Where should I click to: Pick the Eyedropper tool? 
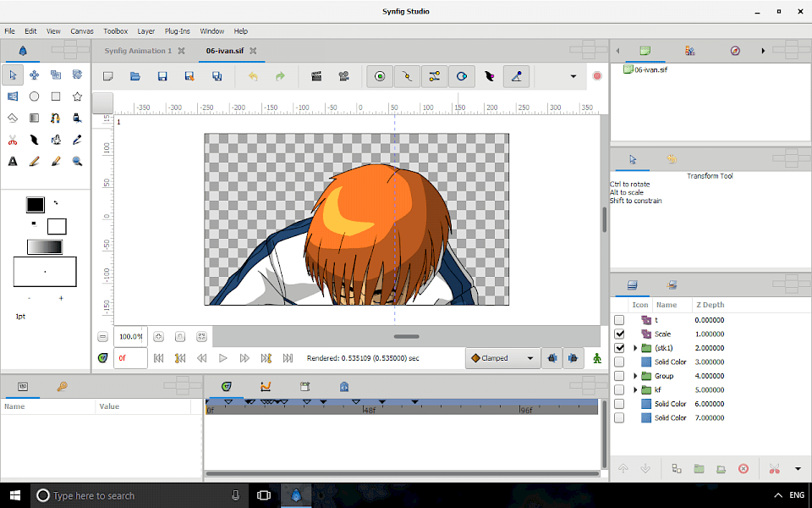click(77, 140)
